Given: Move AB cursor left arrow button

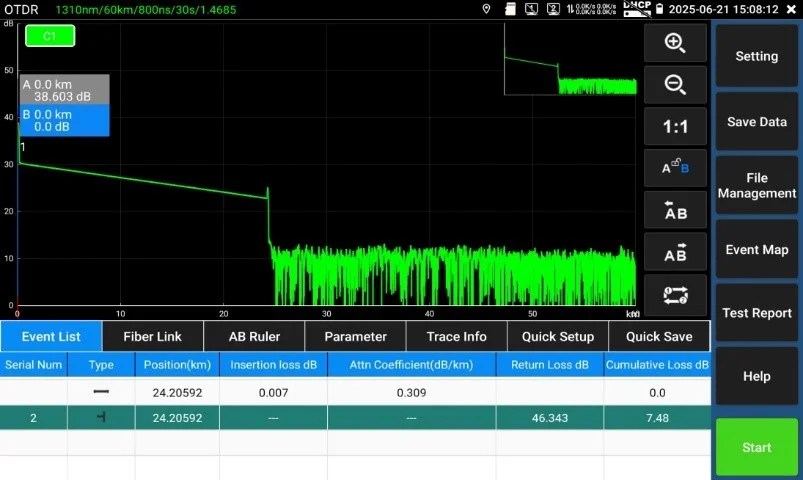Looking at the screenshot, I should click(x=675, y=210).
